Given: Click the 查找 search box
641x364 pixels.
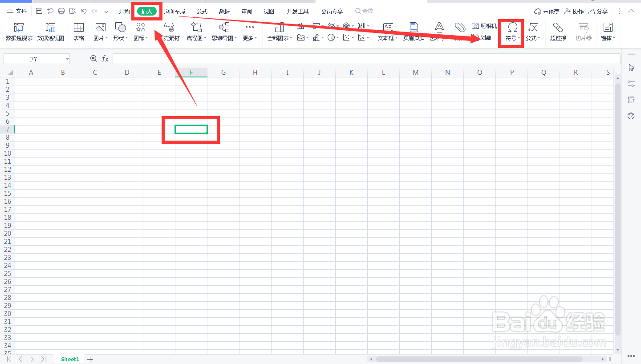Looking at the screenshot, I should pos(364,11).
